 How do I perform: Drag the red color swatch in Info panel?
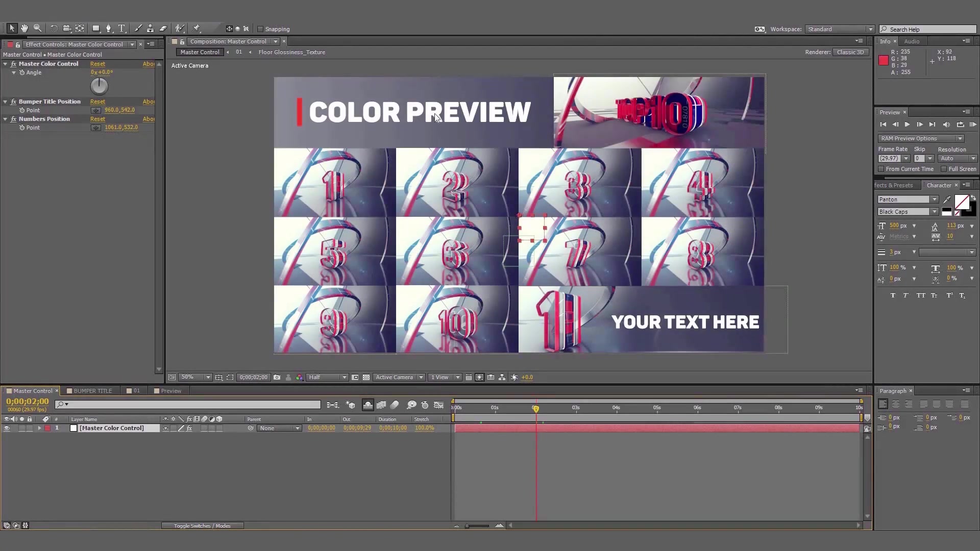884,61
